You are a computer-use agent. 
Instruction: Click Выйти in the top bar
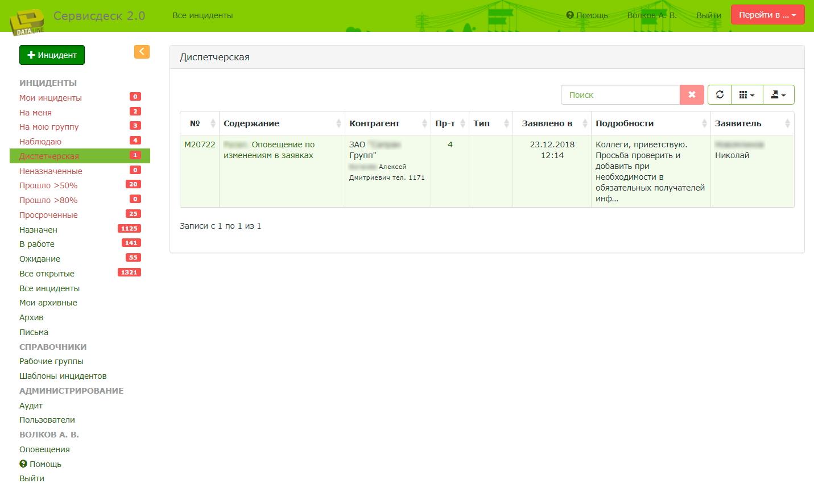click(709, 15)
